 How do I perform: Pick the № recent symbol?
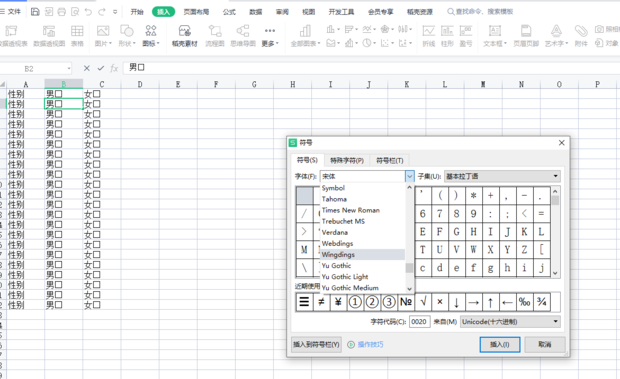coord(406,302)
